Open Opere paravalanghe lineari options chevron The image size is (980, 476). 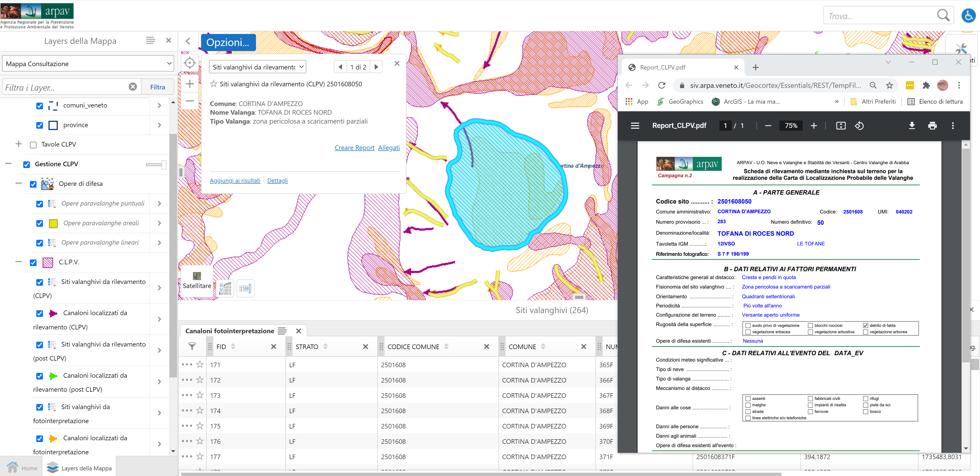159,243
